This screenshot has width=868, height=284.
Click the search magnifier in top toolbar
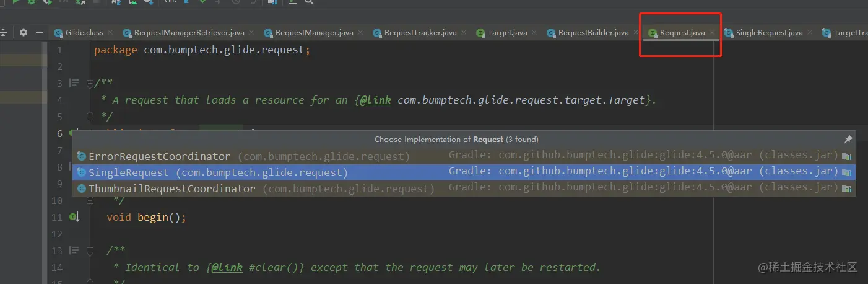point(309,2)
